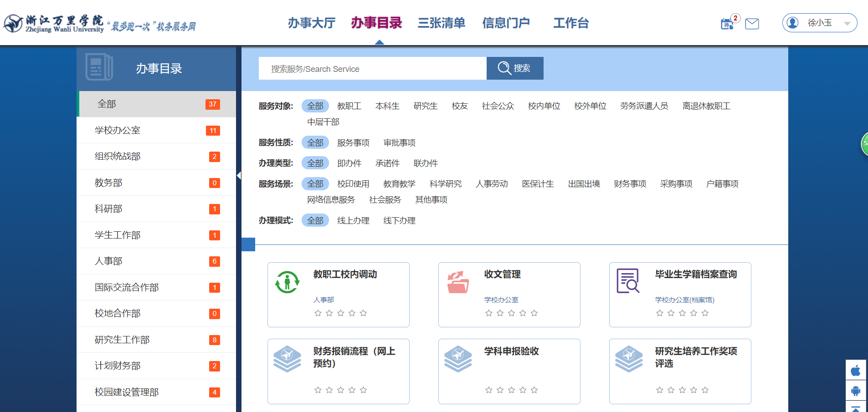Collapse the sidebar with the triangle arrow
868x412 pixels.
point(239,176)
